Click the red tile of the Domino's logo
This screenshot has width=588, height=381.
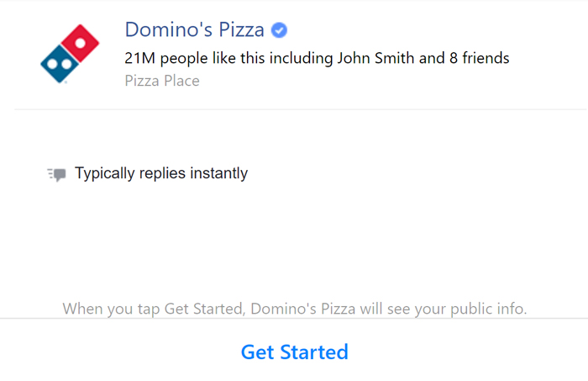[x=81, y=43]
